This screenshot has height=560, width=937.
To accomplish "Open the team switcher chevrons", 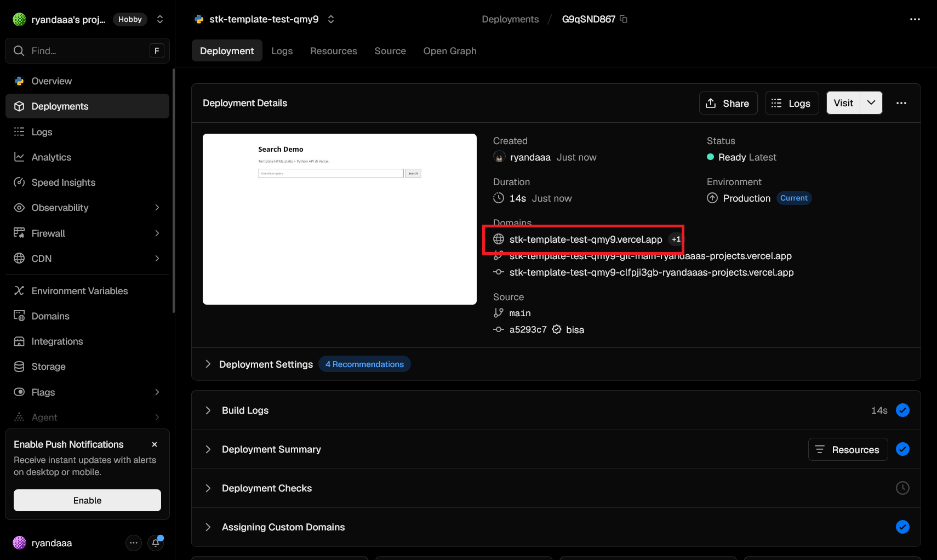I will click(x=160, y=19).
